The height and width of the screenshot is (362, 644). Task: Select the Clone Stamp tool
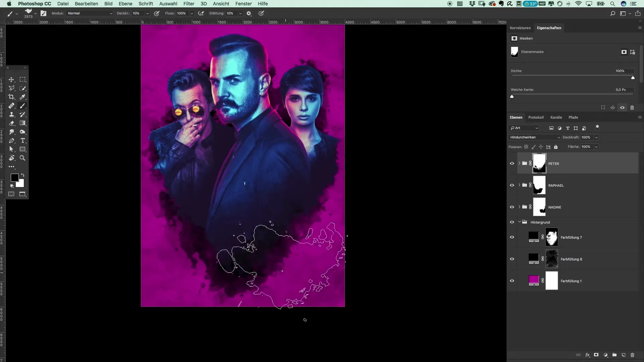tap(11, 114)
